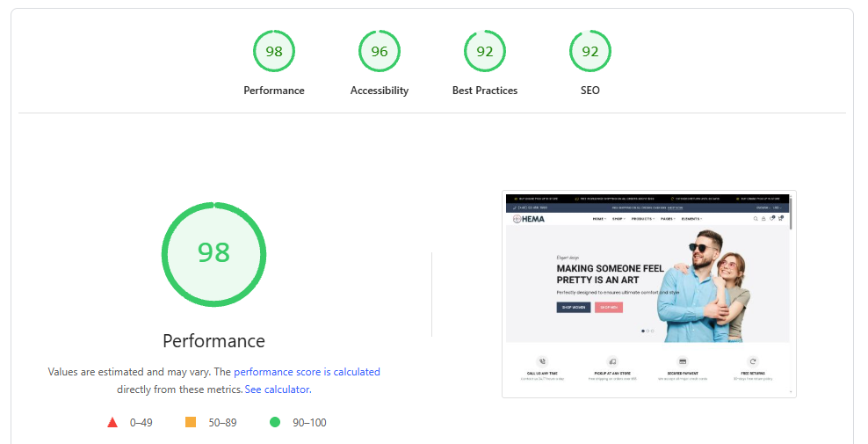Viewport: 868px width, 444px height.
Task: Click the orange square 50–89 legend icon
Action: click(191, 423)
